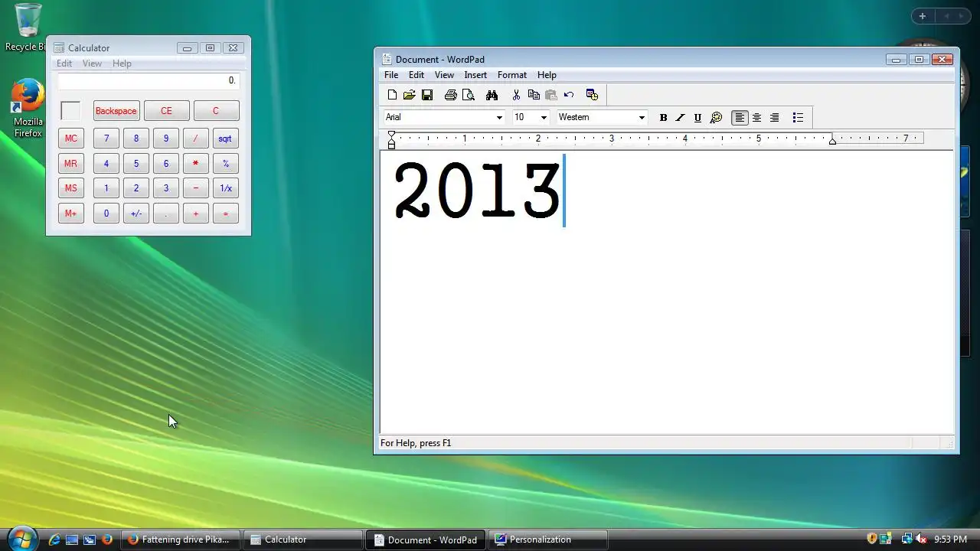Open the Help menu in WordPad

coord(547,75)
